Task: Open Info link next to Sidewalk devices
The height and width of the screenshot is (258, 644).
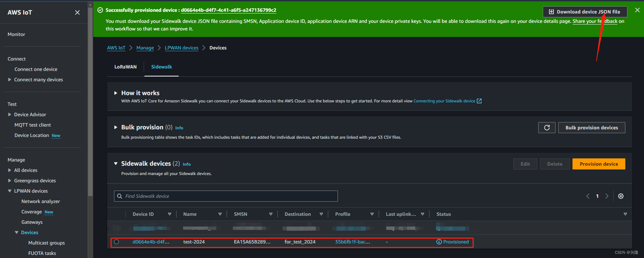Action: (187, 164)
